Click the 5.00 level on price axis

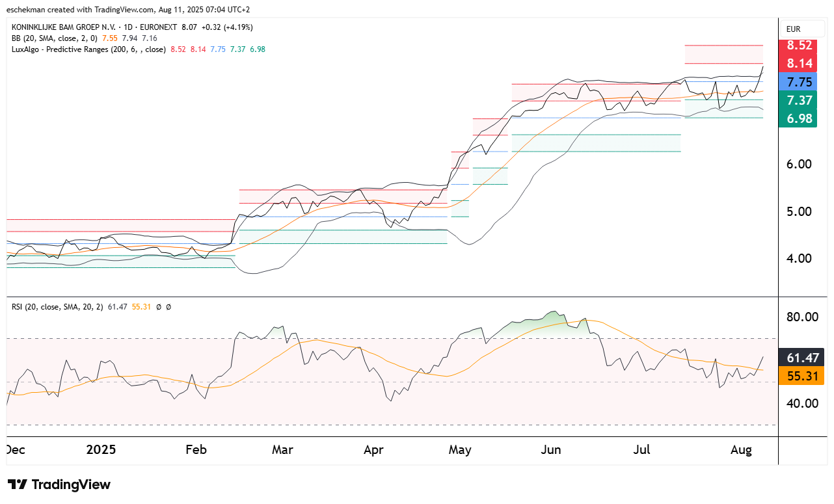(799, 211)
